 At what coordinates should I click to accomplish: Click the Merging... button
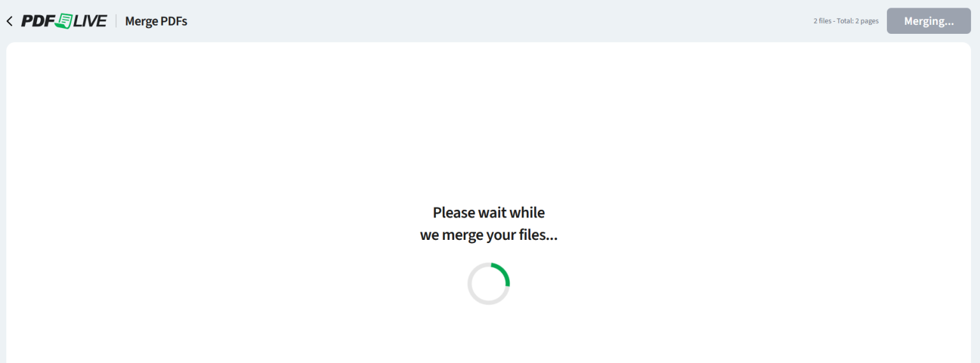click(928, 21)
